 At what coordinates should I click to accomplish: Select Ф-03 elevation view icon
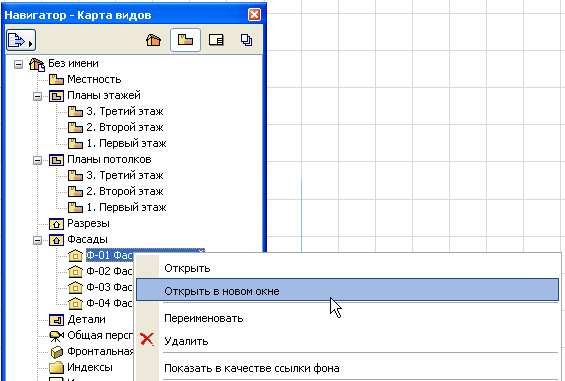pyautogui.click(x=75, y=288)
